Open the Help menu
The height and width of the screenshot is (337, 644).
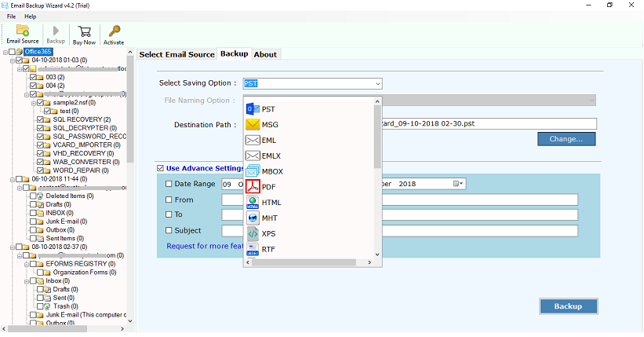click(x=31, y=16)
